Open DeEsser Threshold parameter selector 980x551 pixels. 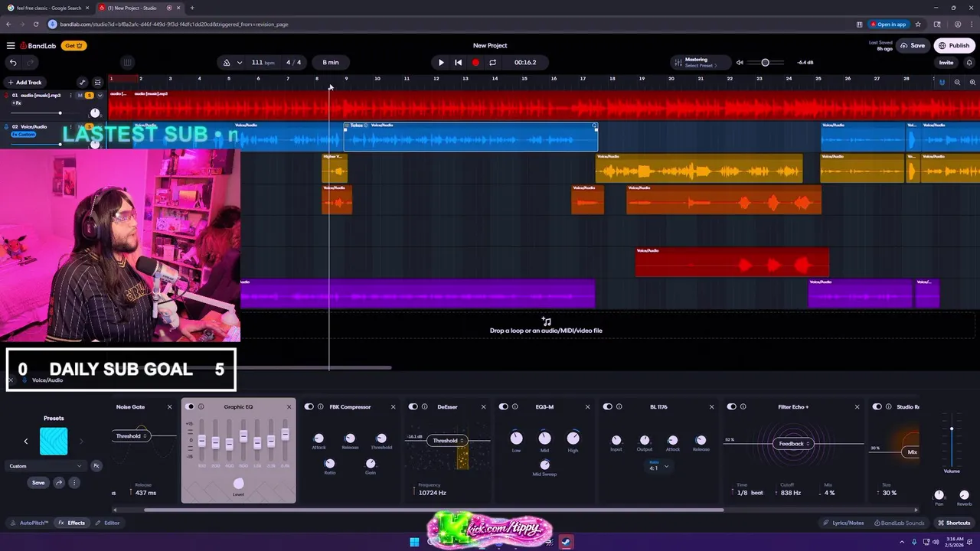click(x=448, y=441)
